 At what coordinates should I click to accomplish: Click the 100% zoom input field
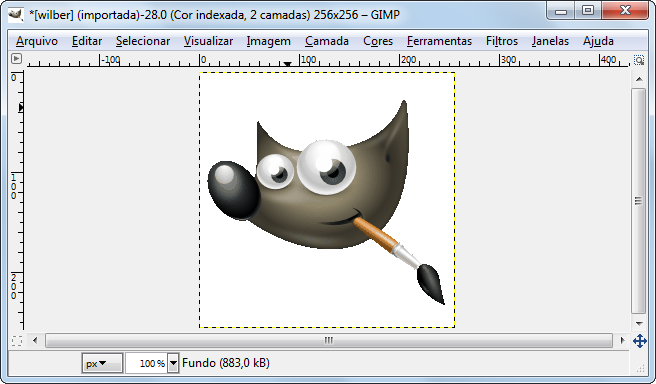pyautogui.click(x=146, y=363)
